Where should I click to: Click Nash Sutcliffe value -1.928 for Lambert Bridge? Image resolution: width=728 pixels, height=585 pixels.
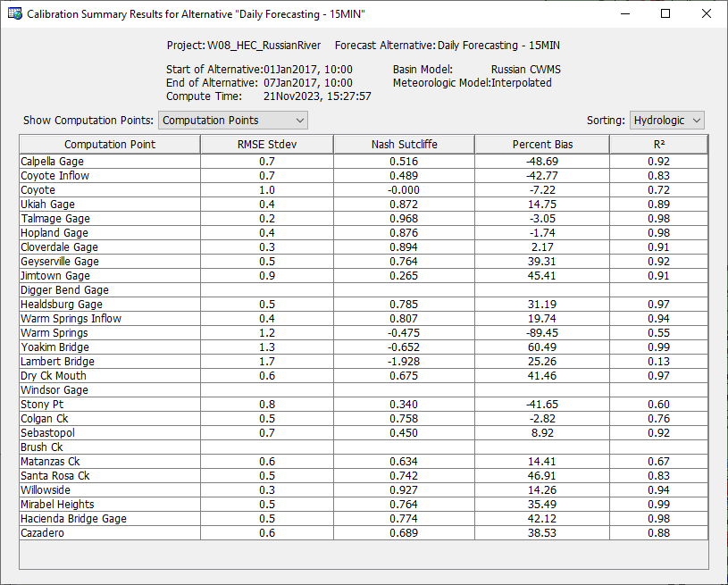[404, 362]
